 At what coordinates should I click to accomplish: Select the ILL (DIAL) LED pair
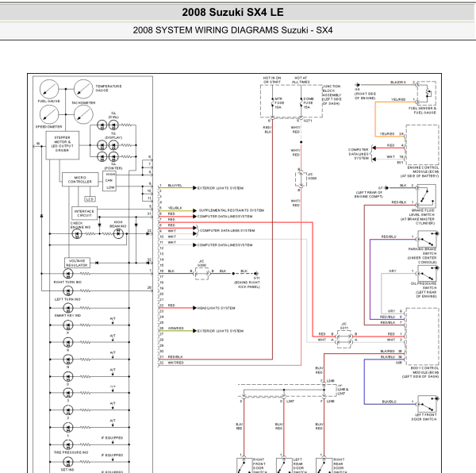tap(108, 125)
